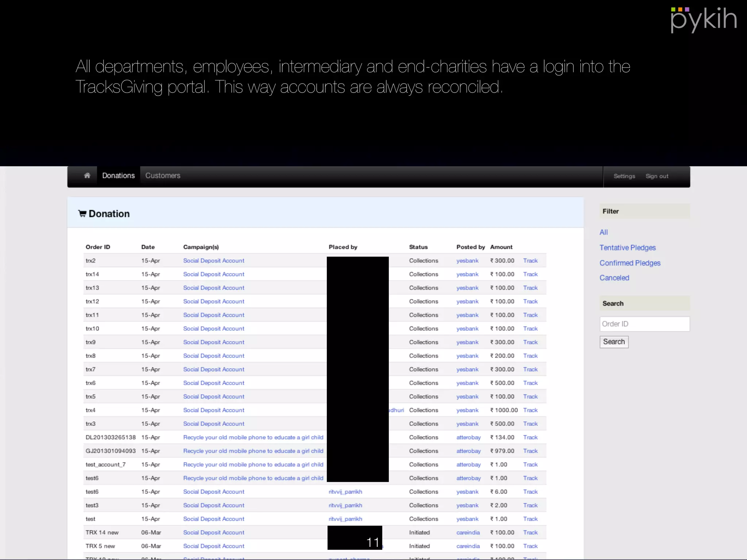Open yesbank poster link for trx2
Screen dimensions: 747x560
[x=467, y=261]
